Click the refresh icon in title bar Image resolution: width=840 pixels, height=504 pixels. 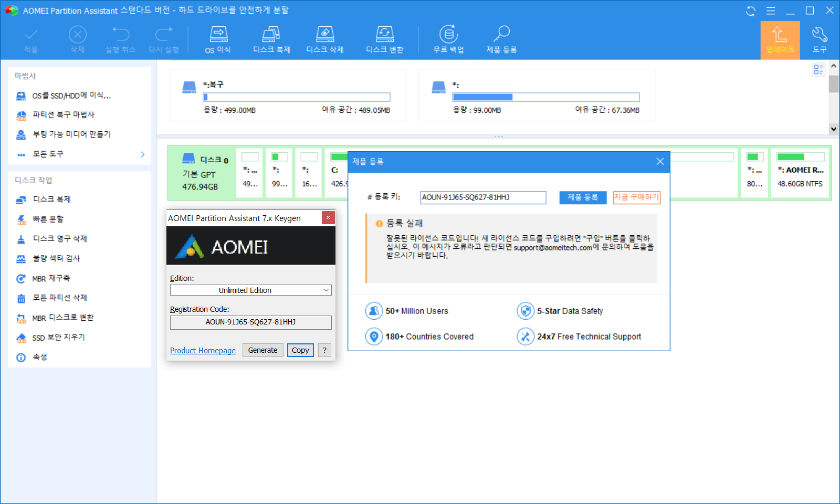(x=751, y=11)
